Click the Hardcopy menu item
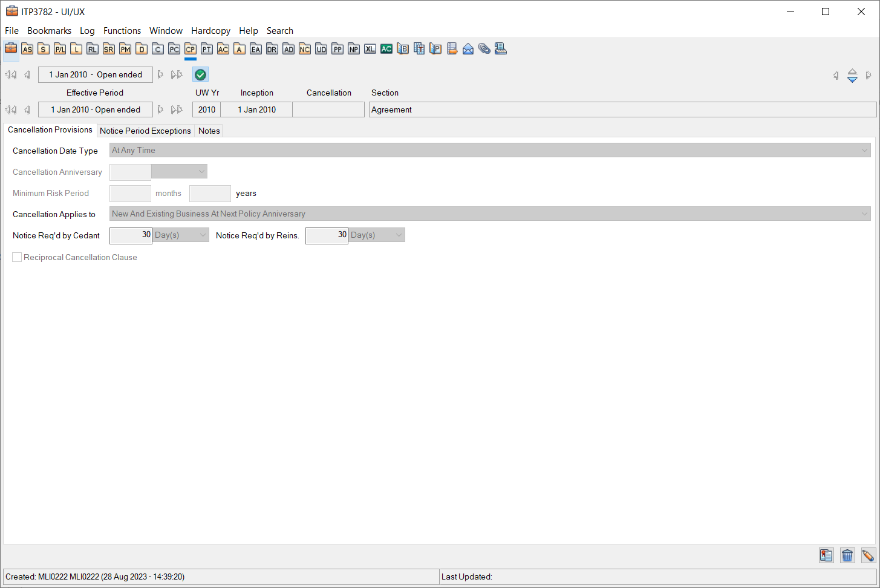The width and height of the screenshot is (880, 588). pos(210,31)
